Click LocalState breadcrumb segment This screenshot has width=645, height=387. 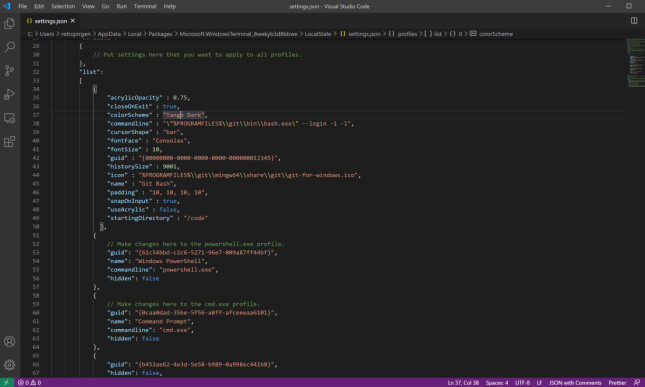(318, 34)
